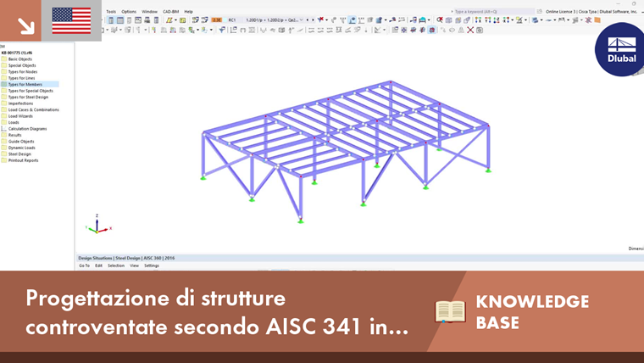Go to the next load case arrow

313,20
